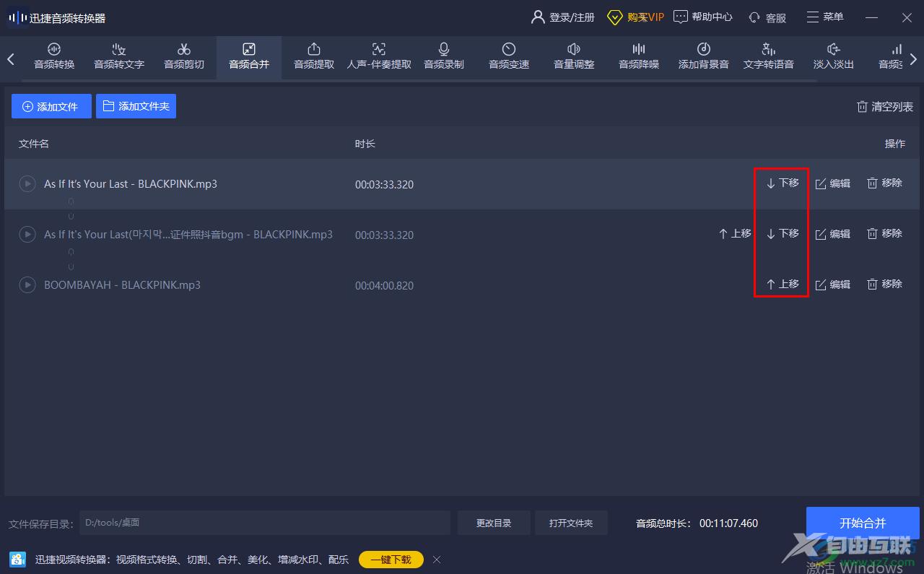Open the 音频剪切 audio cutting tool
The height and width of the screenshot is (574, 924).
coord(184,56)
